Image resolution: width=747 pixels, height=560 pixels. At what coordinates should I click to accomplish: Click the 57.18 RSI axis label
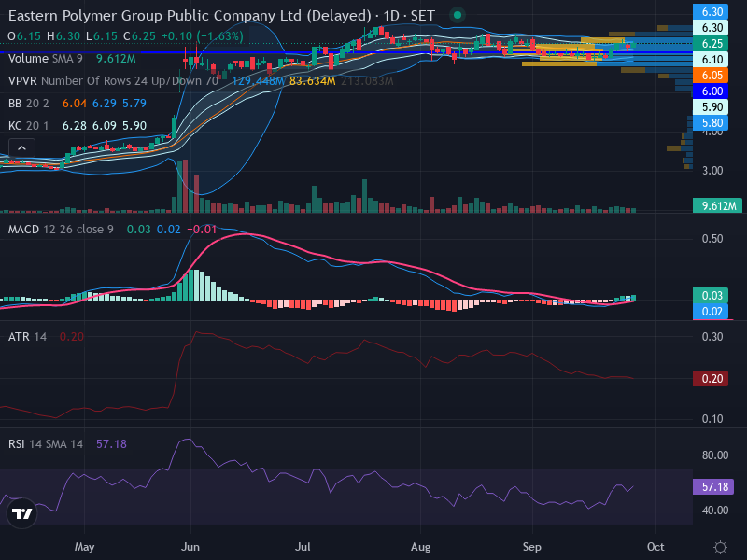pos(713,486)
